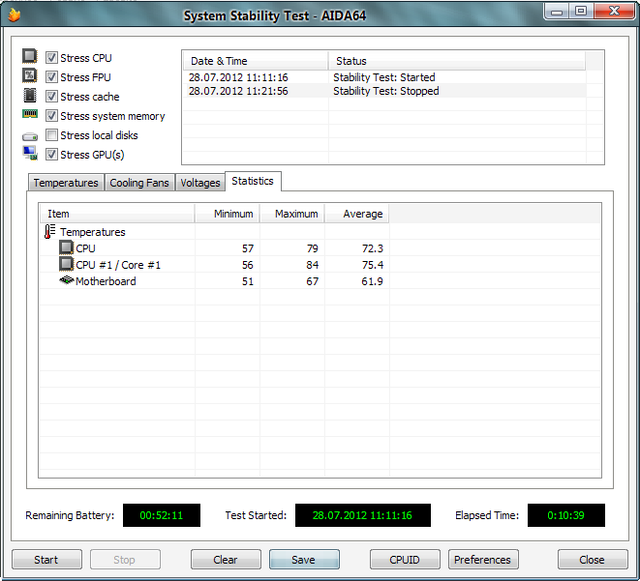The height and width of the screenshot is (581, 640).
Task: Disable the Stress system memory checkbox
Action: pyautogui.click(x=51, y=116)
